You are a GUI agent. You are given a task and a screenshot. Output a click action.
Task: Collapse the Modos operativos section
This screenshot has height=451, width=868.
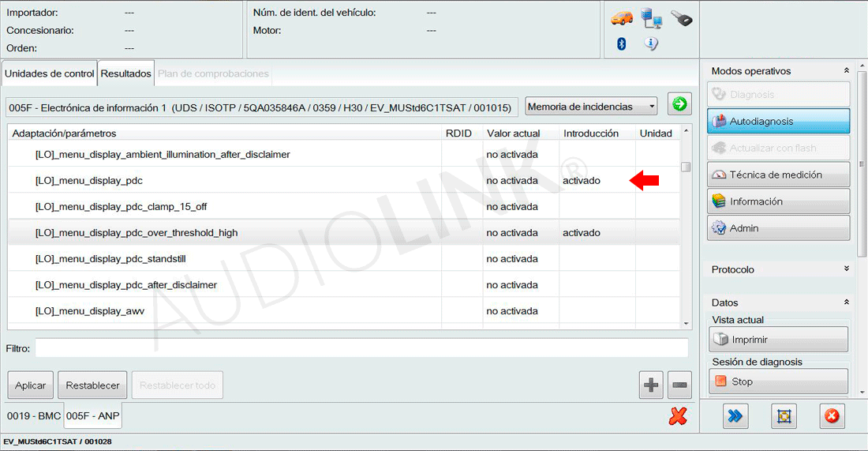(x=847, y=71)
